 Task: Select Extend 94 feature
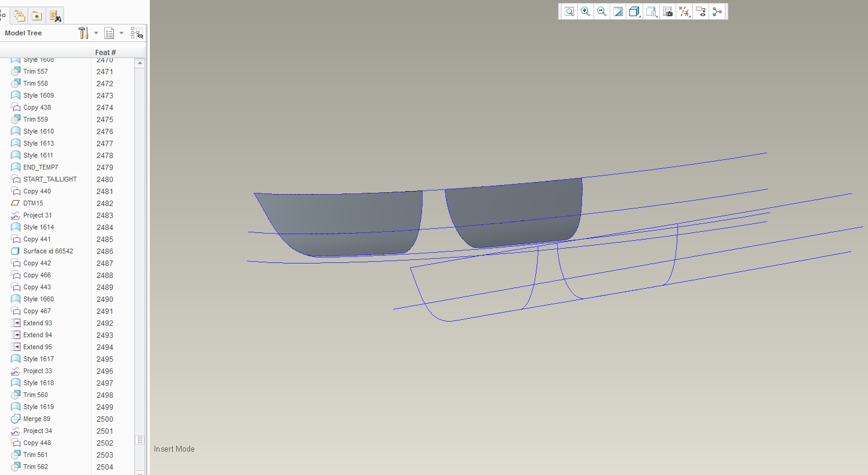point(38,335)
